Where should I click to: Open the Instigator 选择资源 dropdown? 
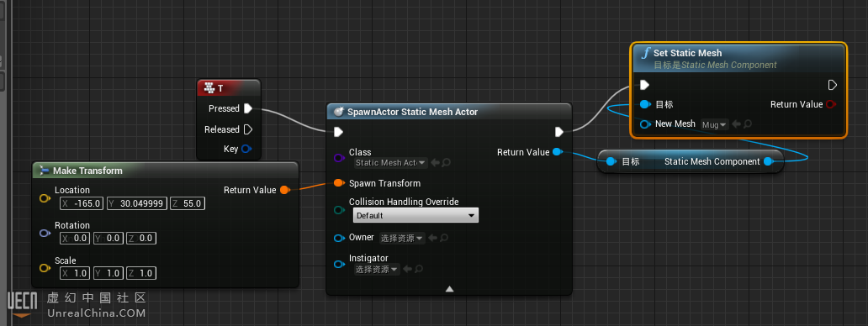point(377,269)
